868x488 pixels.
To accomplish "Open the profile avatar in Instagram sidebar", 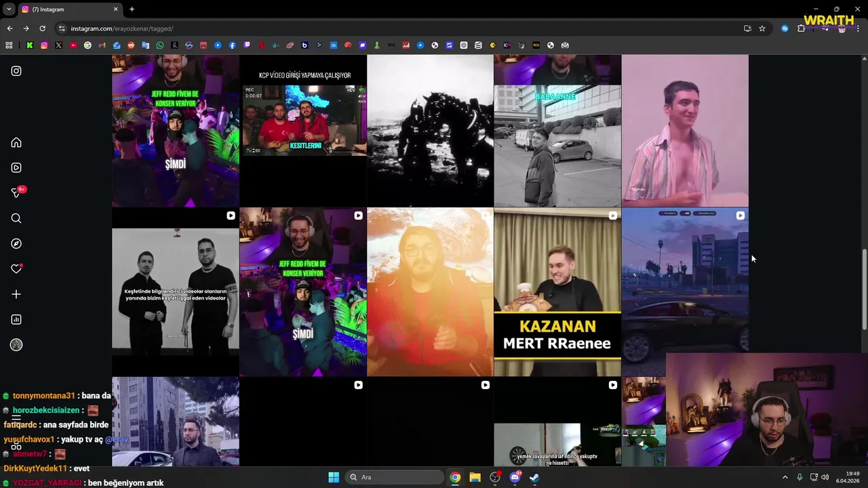I will tap(16, 345).
